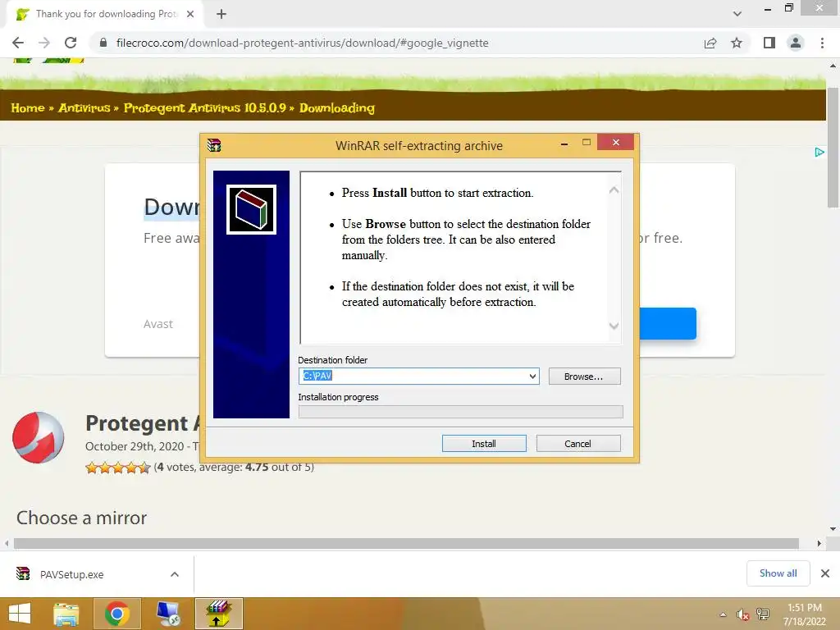
Task: Dismiss the downloads bar with X
Action: [825, 573]
